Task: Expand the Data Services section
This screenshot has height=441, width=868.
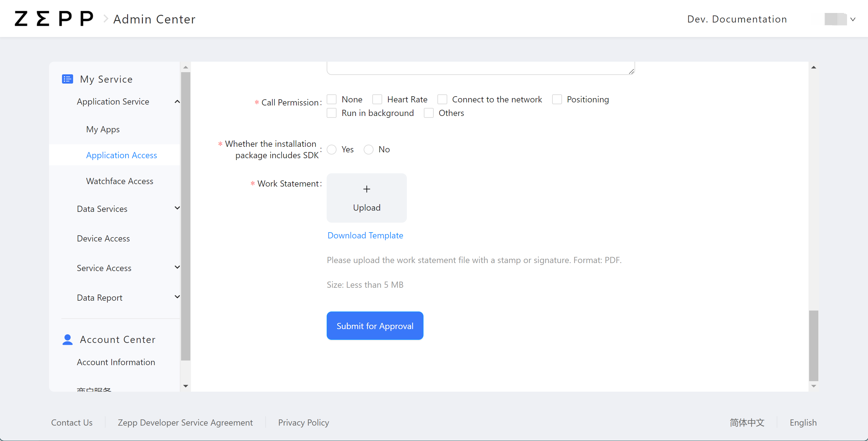Action: (177, 208)
